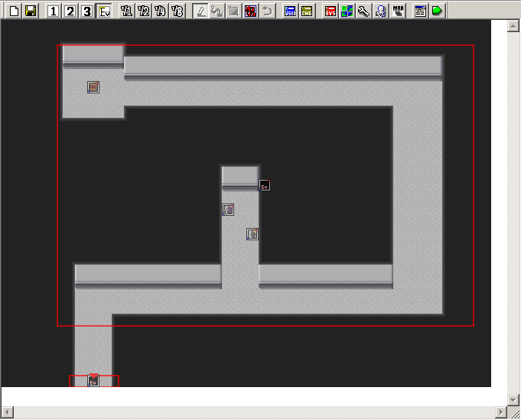Open the SYS system database
This screenshot has width=521, height=420.
coord(330,11)
